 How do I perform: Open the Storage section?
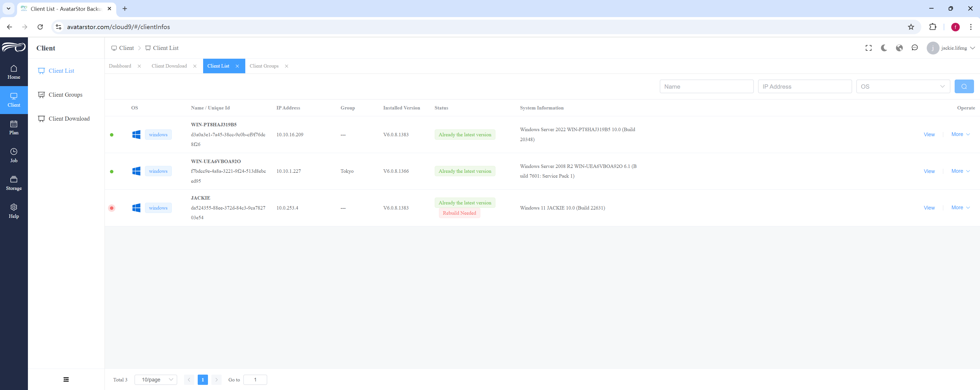[x=14, y=183]
